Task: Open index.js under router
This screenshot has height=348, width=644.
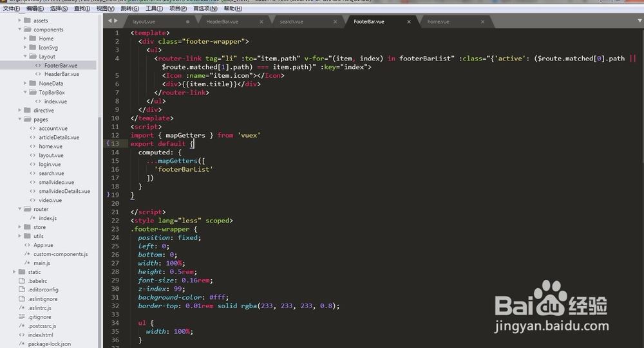Action: coord(48,218)
